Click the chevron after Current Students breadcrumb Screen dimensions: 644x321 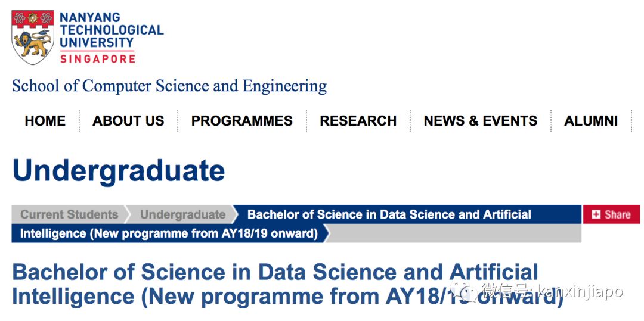click(x=127, y=214)
